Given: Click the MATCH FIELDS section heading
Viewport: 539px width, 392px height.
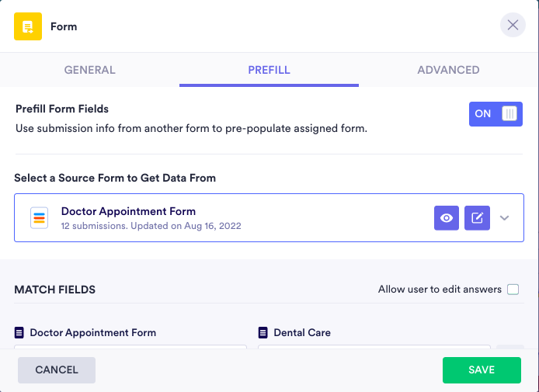Looking at the screenshot, I should point(54,290).
